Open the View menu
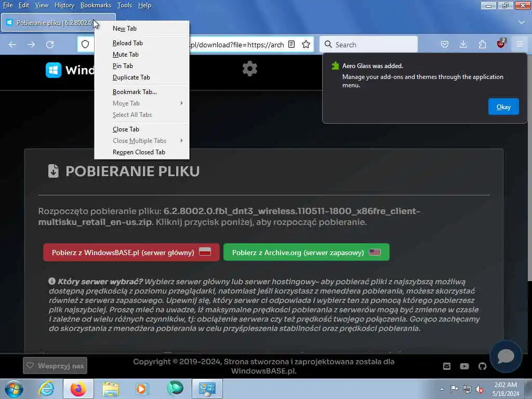The height and width of the screenshot is (399, 532). [42, 5]
